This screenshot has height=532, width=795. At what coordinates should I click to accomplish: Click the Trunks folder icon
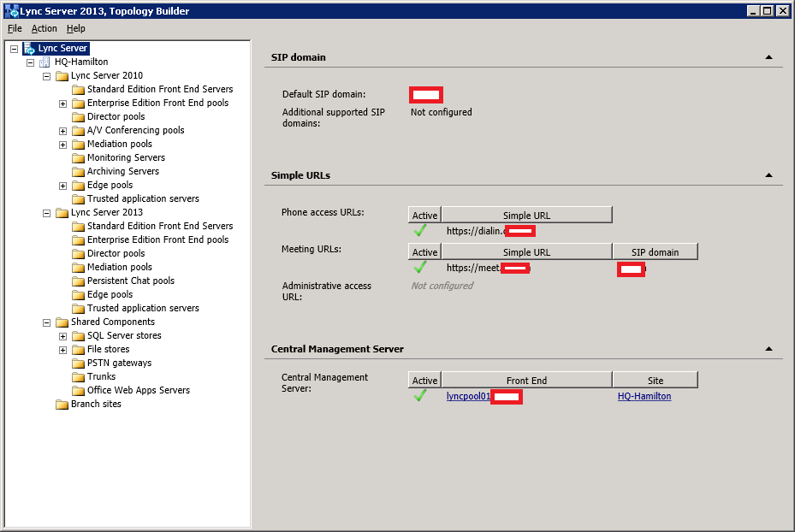78,377
